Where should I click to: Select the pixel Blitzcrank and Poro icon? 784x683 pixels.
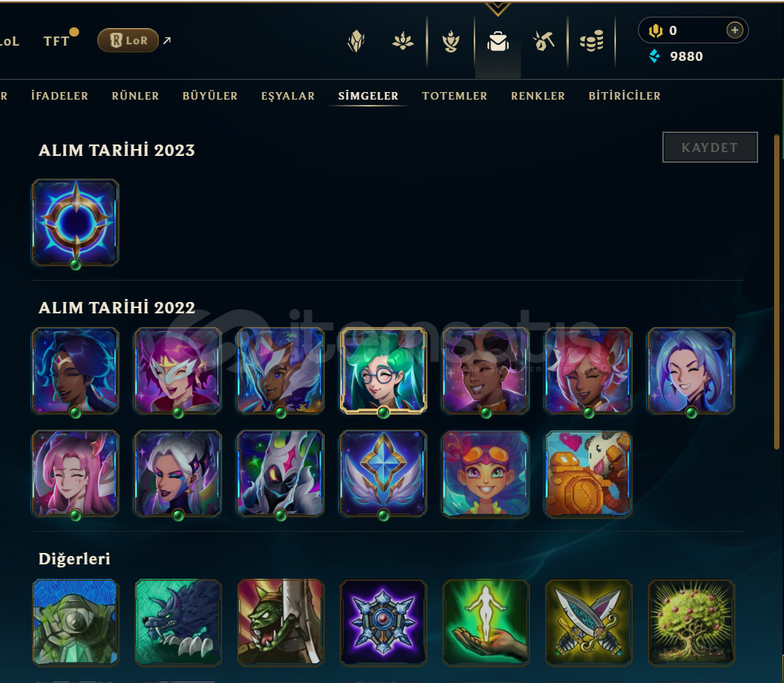[589, 474]
